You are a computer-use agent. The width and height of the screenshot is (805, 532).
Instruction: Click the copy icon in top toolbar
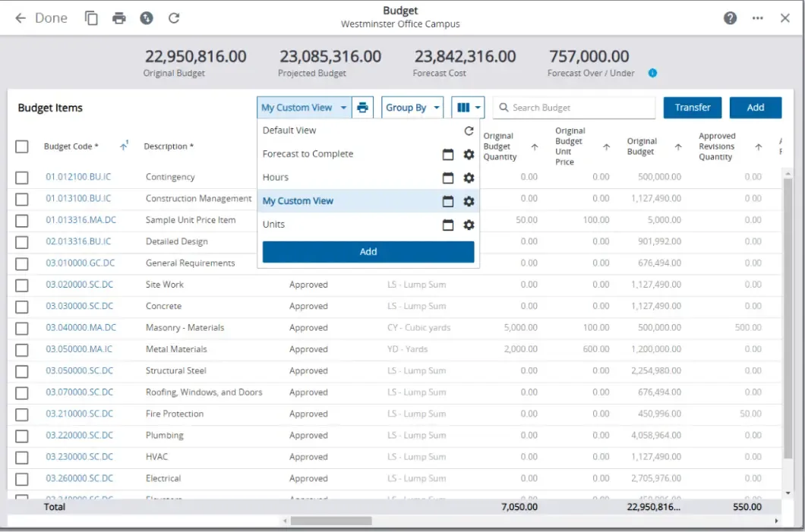91,18
